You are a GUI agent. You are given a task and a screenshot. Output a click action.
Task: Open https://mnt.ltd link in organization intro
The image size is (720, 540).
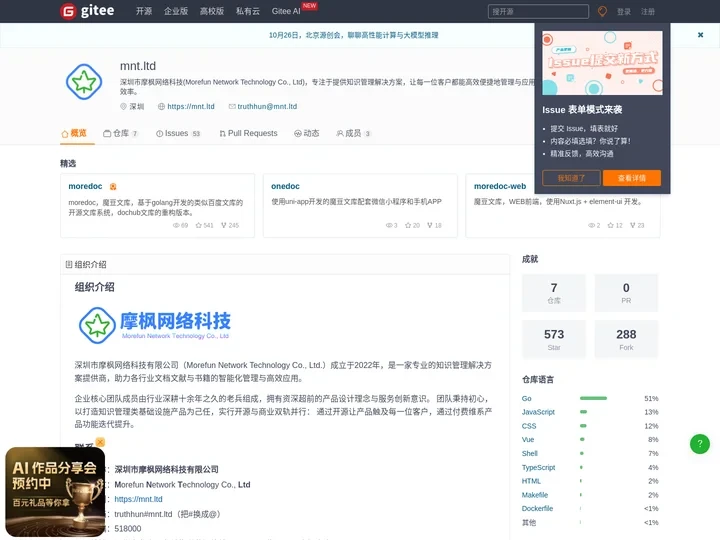(138, 499)
